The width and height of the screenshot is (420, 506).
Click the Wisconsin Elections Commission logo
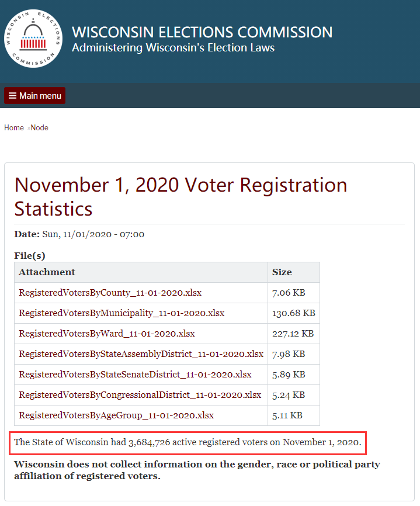[x=33, y=39]
